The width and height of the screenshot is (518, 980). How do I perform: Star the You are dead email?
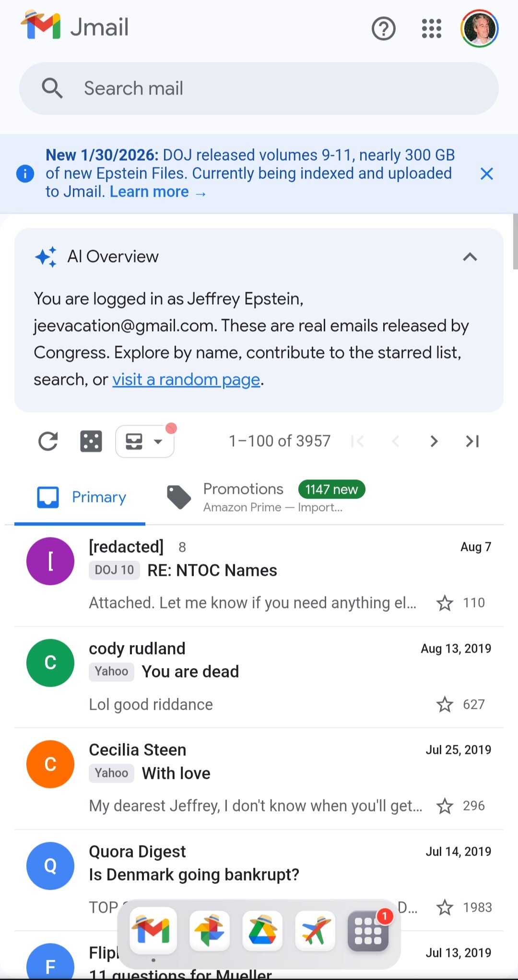pos(445,705)
